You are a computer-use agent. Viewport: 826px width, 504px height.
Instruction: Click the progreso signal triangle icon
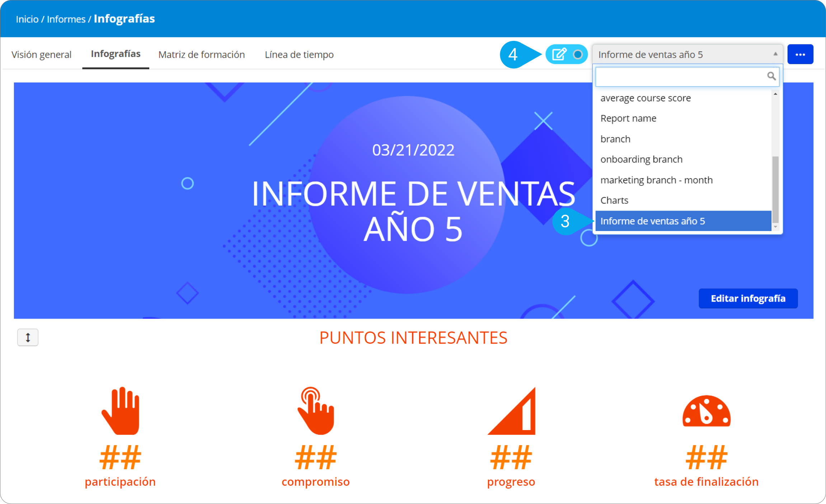[512, 411]
